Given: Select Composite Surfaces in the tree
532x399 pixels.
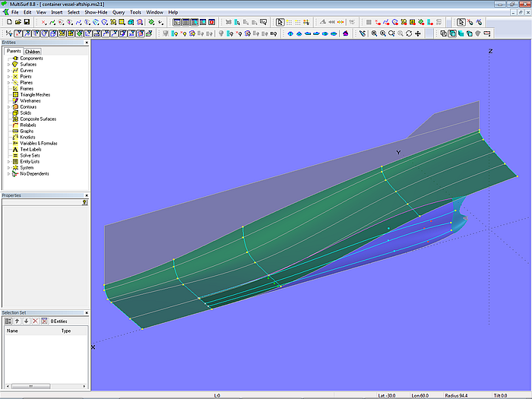Looking at the screenshot, I should (38, 119).
